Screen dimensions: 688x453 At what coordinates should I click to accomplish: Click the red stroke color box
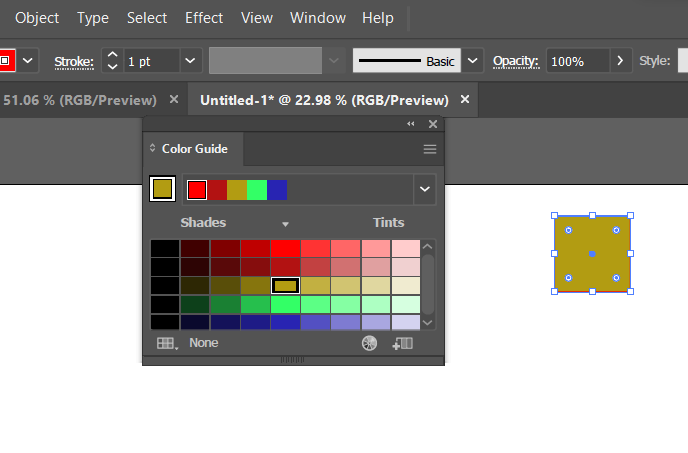(x=7, y=61)
